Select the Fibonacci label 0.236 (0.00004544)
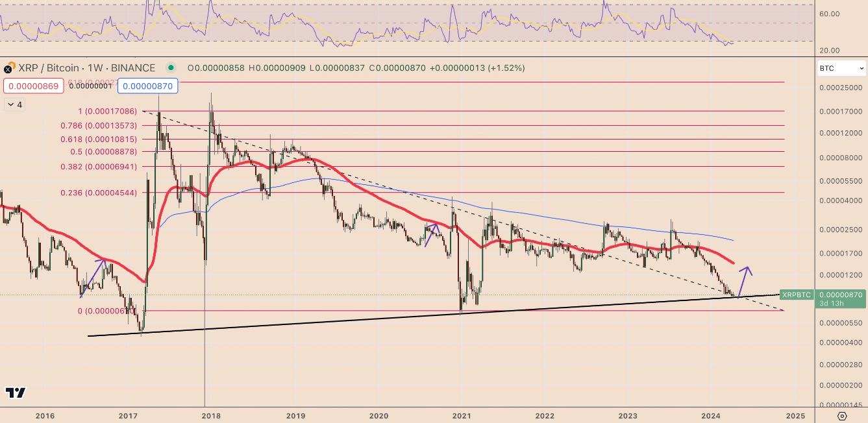This screenshot has height=423, width=868. click(x=99, y=193)
